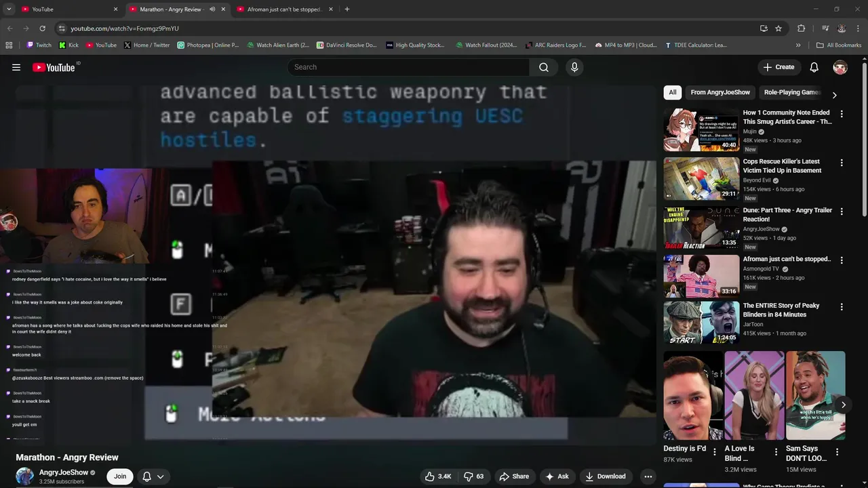This screenshot has height=488, width=868.
Task: Open the Kick bookmark
Action: tap(68, 45)
